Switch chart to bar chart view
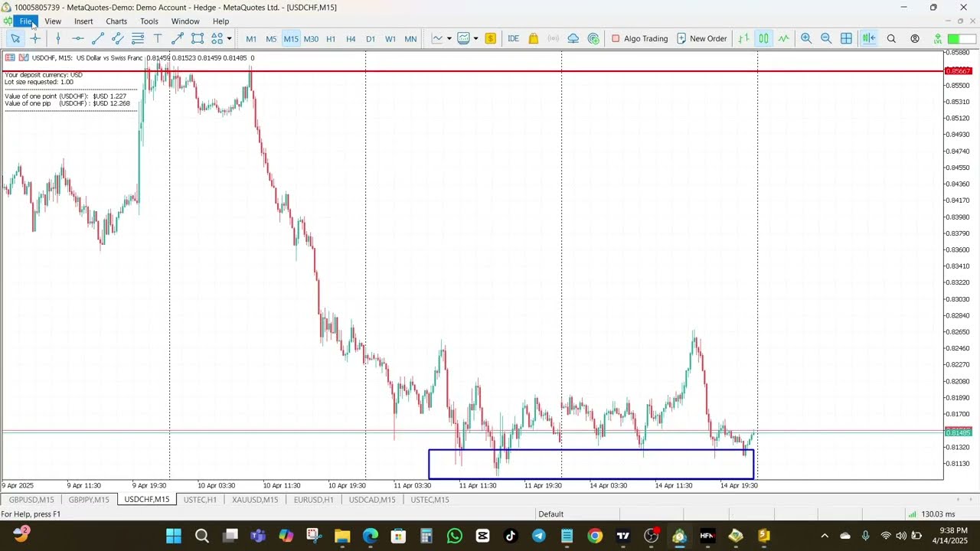 (743, 38)
